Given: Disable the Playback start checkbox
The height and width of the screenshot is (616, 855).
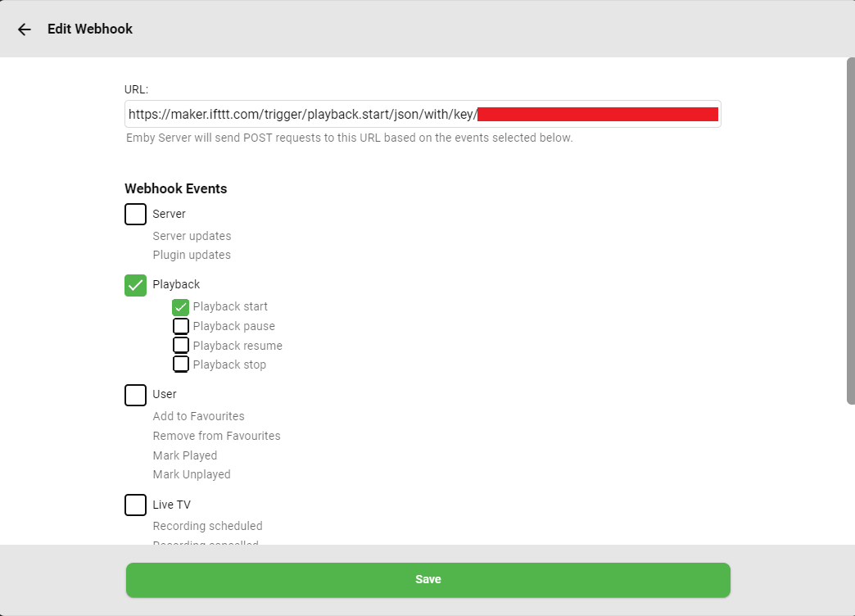Looking at the screenshot, I should (x=181, y=307).
